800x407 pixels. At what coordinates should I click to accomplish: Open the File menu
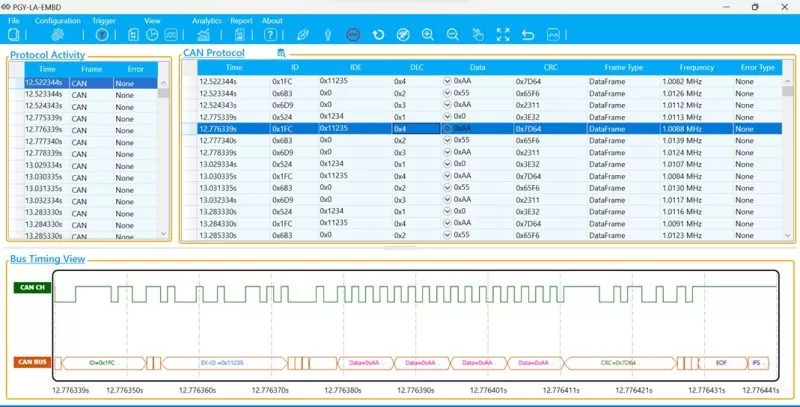(14, 20)
